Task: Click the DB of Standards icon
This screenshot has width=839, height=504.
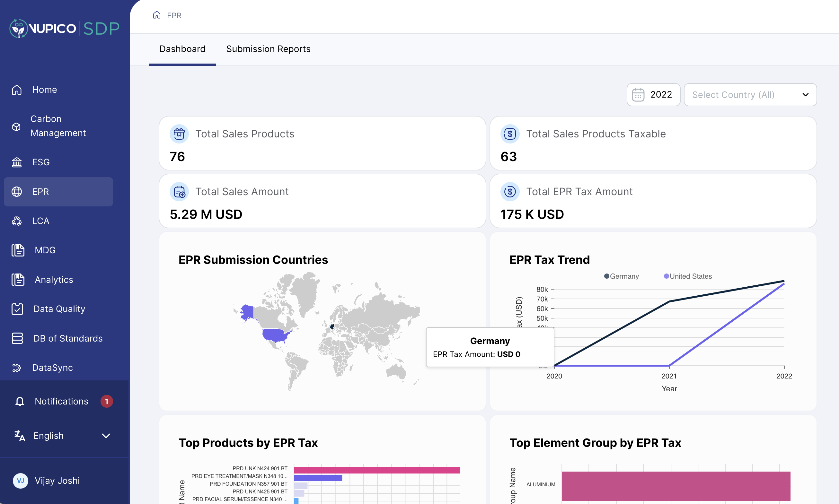Action: (x=17, y=338)
